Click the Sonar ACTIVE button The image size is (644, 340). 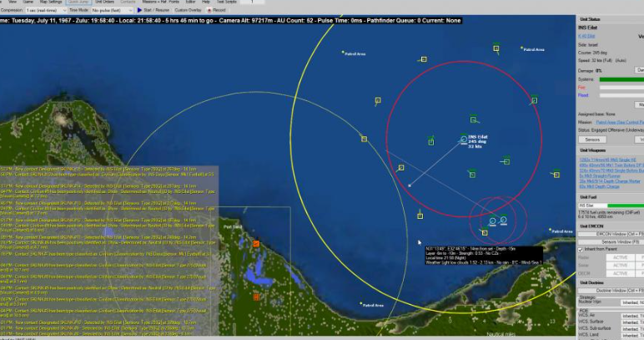click(x=620, y=266)
